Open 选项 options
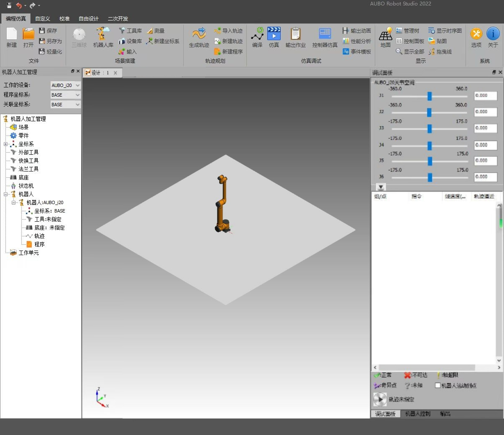This screenshot has width=504, height=435. point(476,38)
